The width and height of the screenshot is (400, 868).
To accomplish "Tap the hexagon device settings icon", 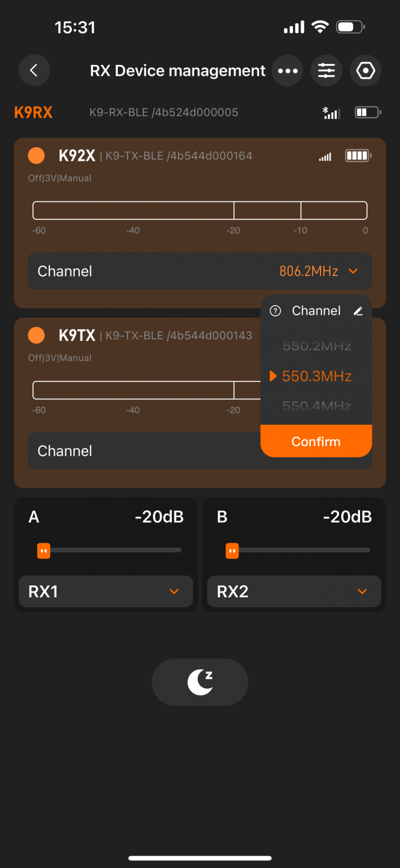I will [x=366, y=70].
